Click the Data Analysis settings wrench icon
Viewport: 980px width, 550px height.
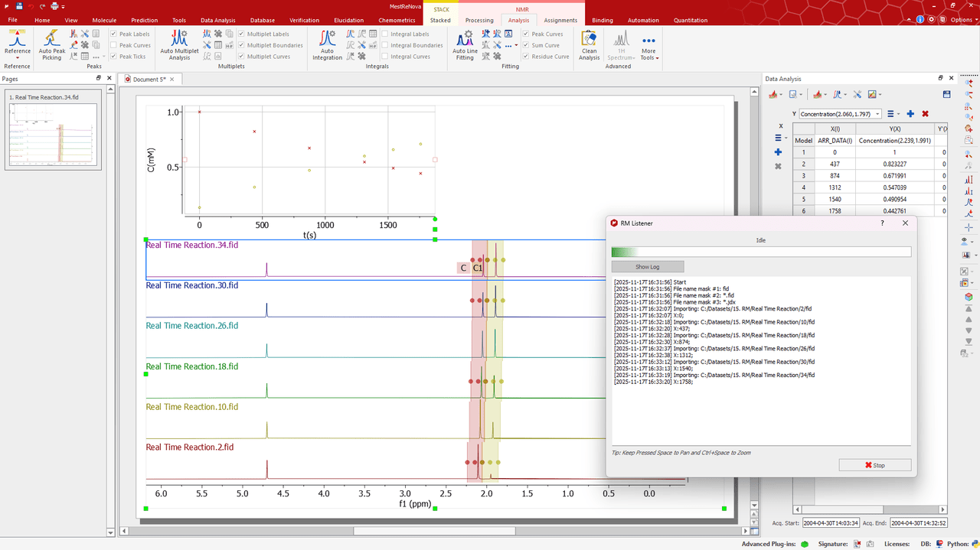857,94
